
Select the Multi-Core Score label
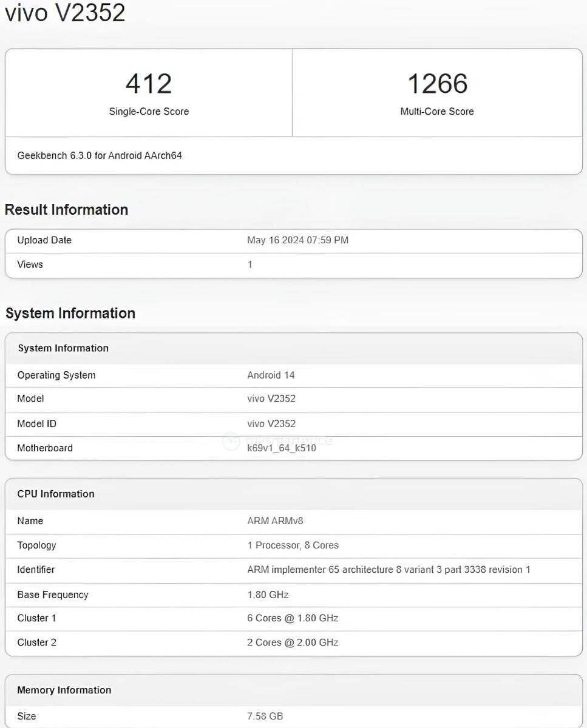[x=437, y=112]
